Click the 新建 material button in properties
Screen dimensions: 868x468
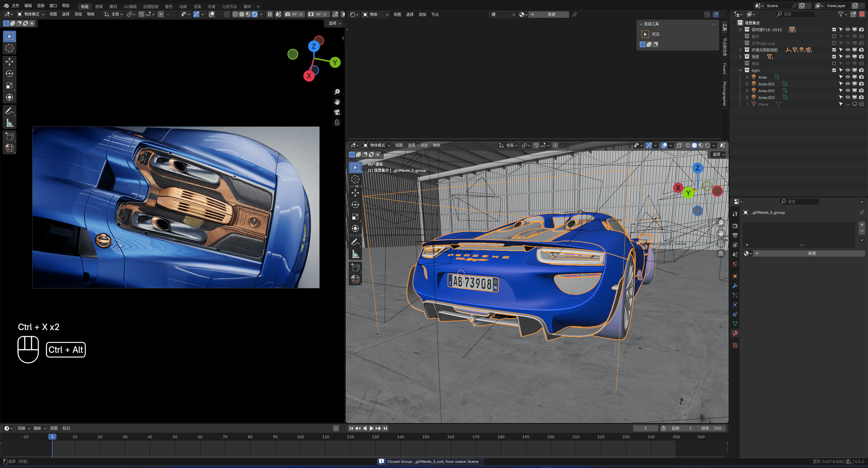(811, 253)
